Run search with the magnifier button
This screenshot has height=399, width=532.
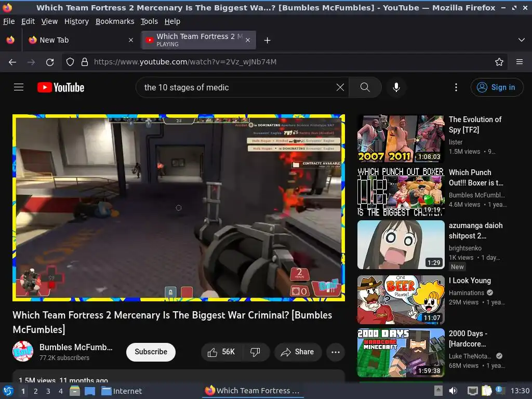click(365, 87)
